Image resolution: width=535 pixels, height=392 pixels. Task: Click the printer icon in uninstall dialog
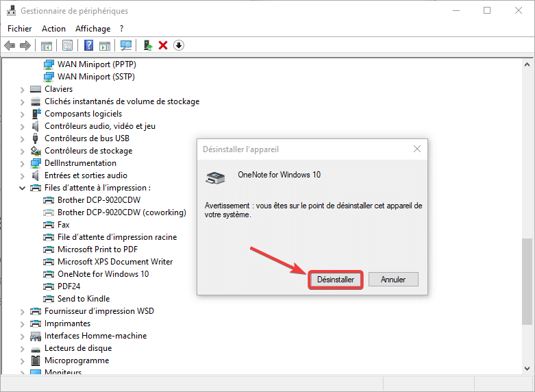(x=215, y=178)
